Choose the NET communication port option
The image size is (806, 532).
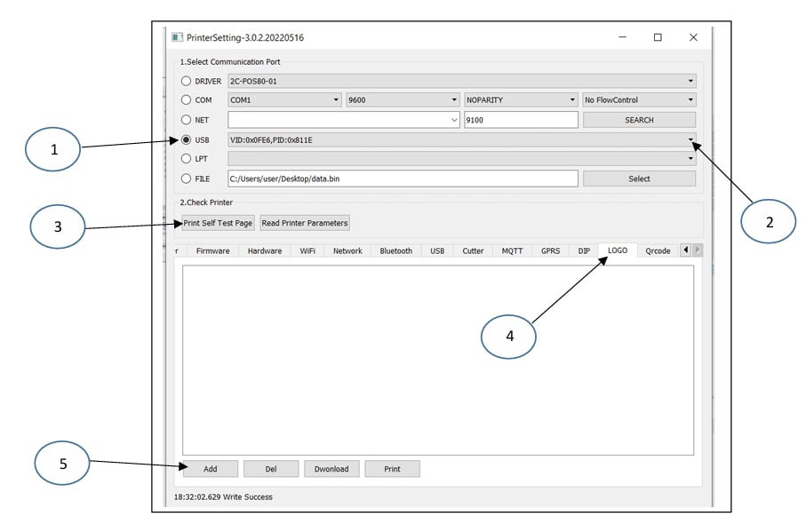point(186,120)
